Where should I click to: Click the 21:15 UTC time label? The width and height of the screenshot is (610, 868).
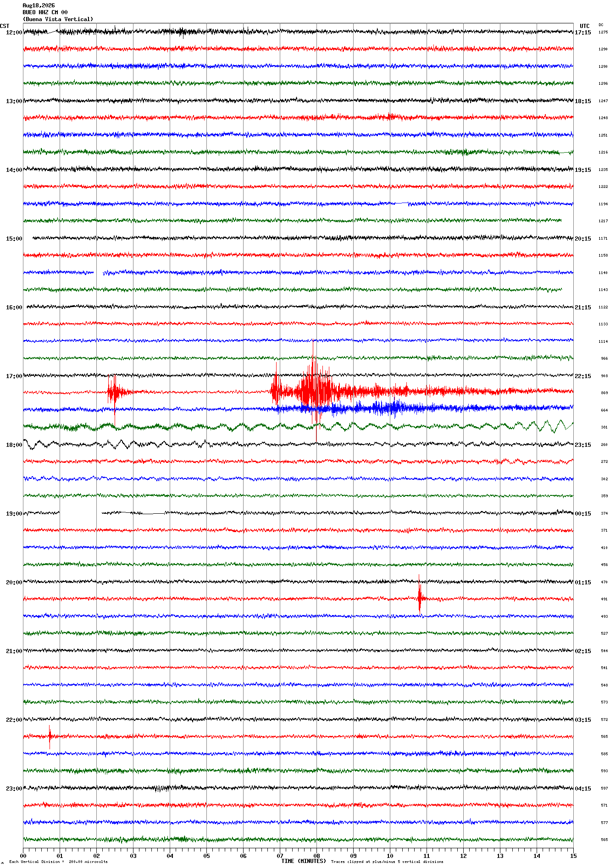583,308
